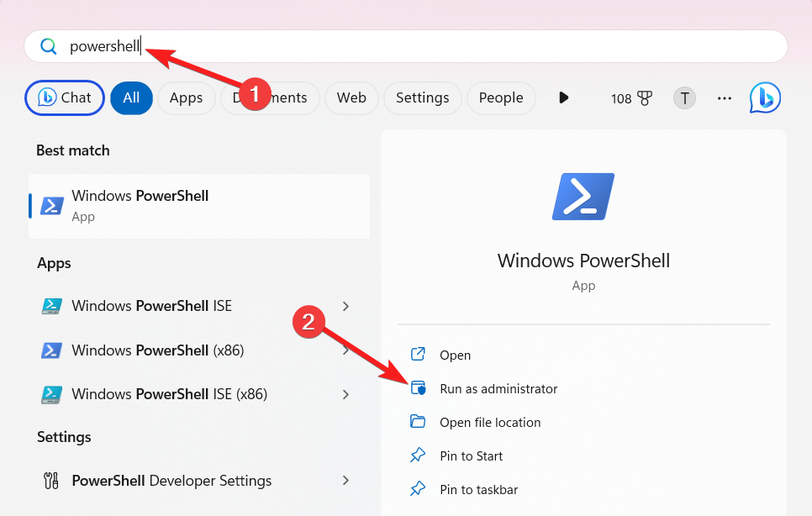
Task: Expand PowerShell Developer Settings options
Action: point(345,480)
